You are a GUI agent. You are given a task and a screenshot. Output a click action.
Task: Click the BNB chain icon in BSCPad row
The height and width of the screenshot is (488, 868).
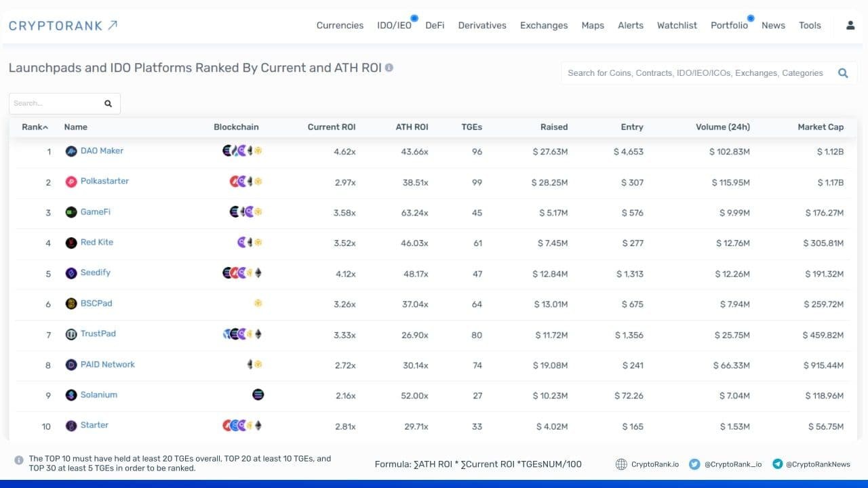click(258, 304)
